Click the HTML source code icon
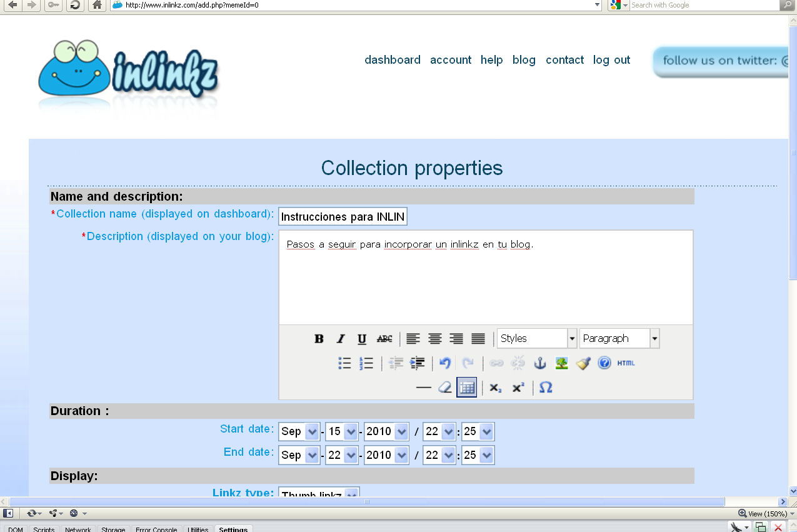797x532 pixels. point(626,363)
